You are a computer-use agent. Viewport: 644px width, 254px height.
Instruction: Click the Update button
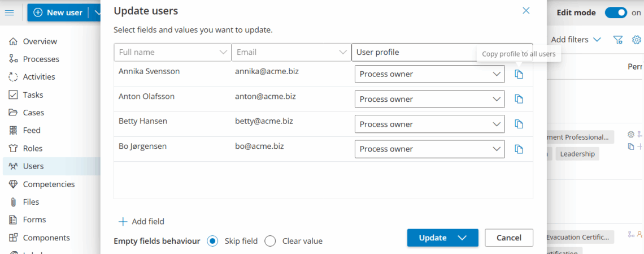(433, 238)
